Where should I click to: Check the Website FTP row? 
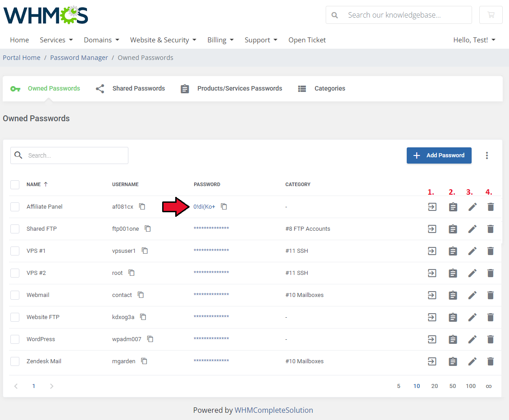tap(15, 317)
